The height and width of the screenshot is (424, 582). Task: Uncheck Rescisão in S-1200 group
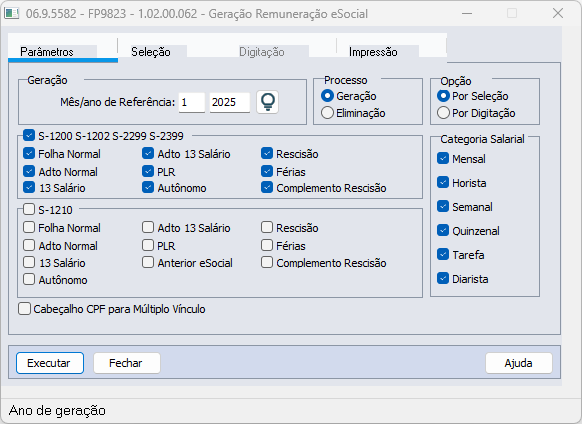point(267,153)
